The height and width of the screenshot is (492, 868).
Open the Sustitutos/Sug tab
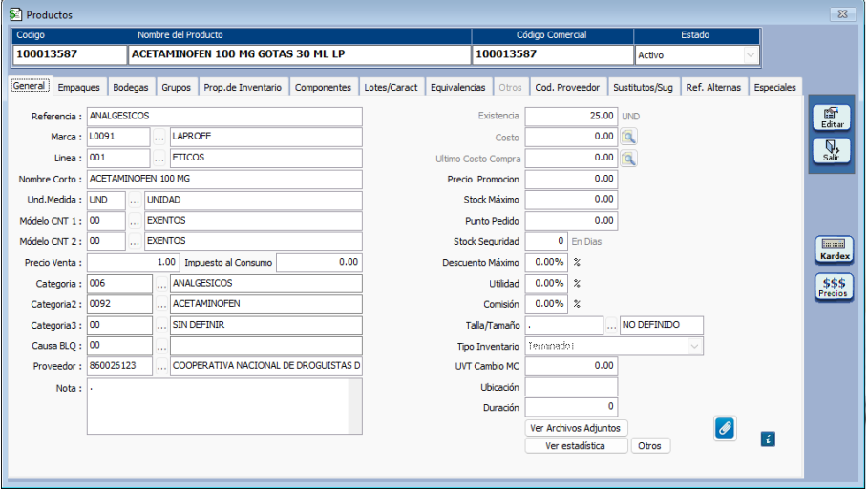coord(643,87)
